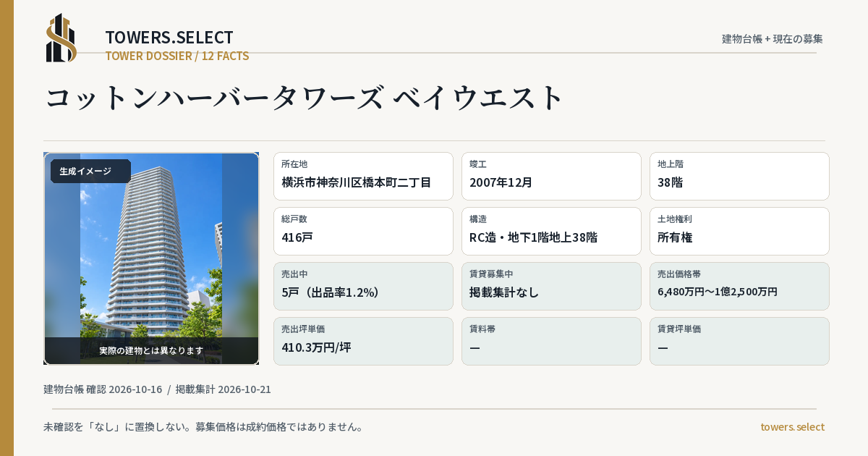Click the 横浜市神奈川区橋本町二丁目 value
Screen dimensions: 868x456
tap(357, 182)
